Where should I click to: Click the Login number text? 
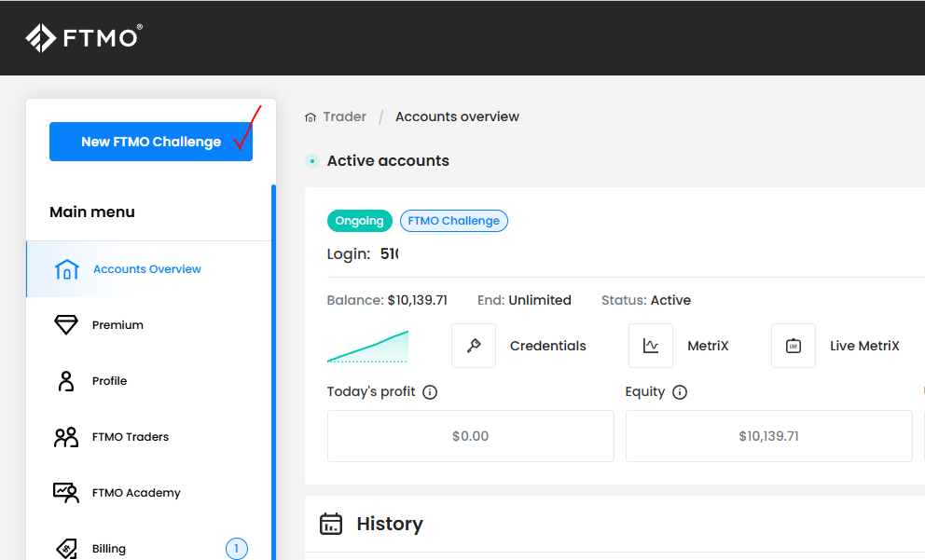pyautogui.click(x=390, y=254)
